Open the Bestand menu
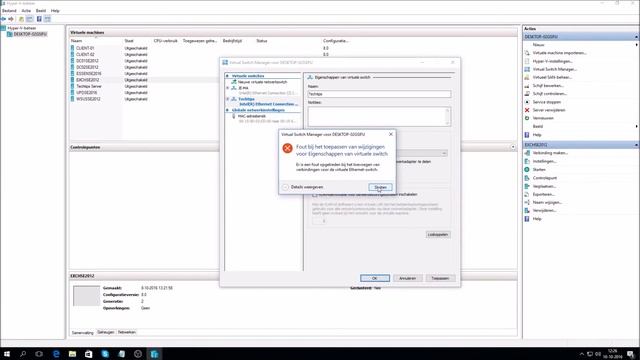 (x=9, y=11)
